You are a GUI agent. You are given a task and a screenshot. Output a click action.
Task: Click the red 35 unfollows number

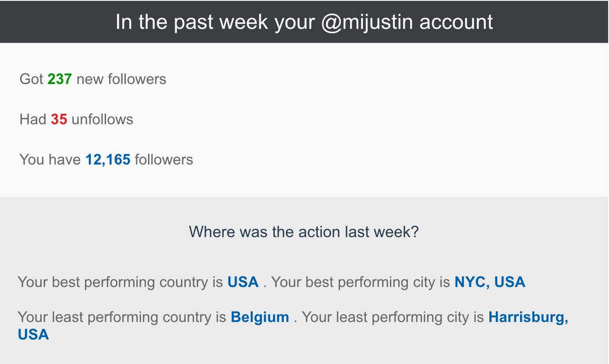[59, 120]
